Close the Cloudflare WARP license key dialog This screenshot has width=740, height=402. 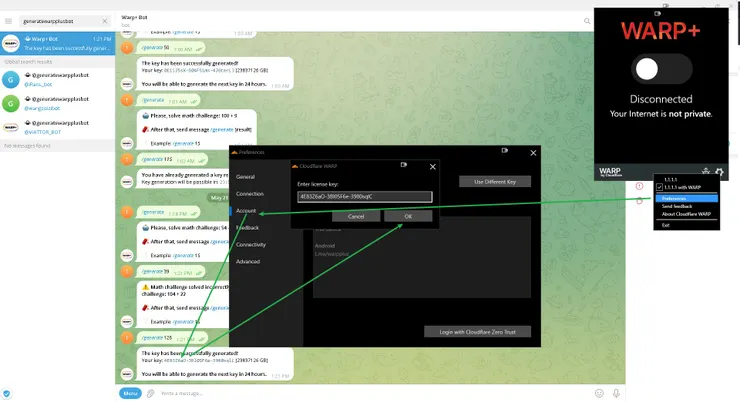coord(433,167)
